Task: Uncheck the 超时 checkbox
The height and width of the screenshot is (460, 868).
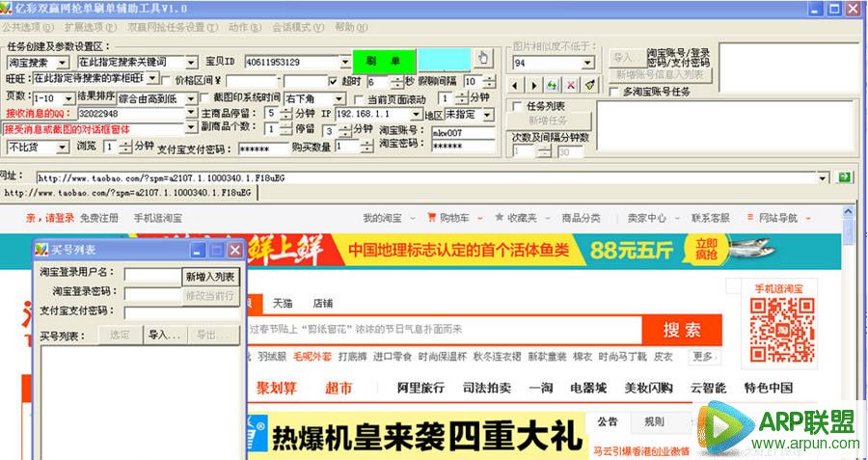Action: [333, 81]
